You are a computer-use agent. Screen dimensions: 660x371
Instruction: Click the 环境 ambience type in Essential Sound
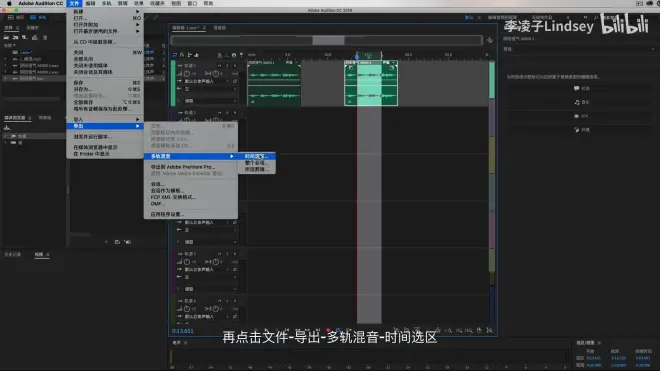(x=582, y=130)
